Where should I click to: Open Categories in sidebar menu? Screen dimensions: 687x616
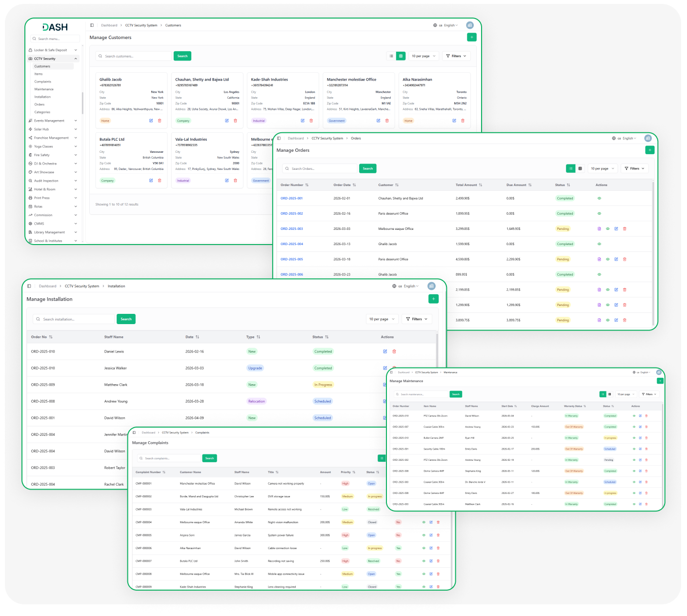[x=42, y=112]
